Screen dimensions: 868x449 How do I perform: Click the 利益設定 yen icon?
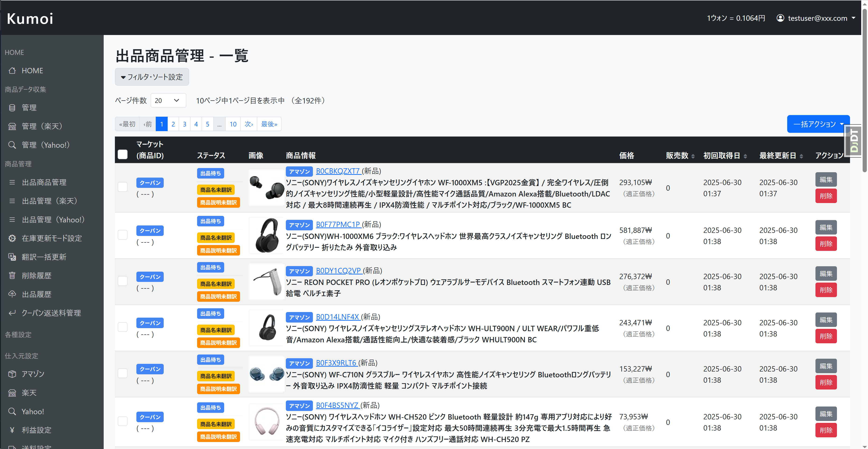12,430
